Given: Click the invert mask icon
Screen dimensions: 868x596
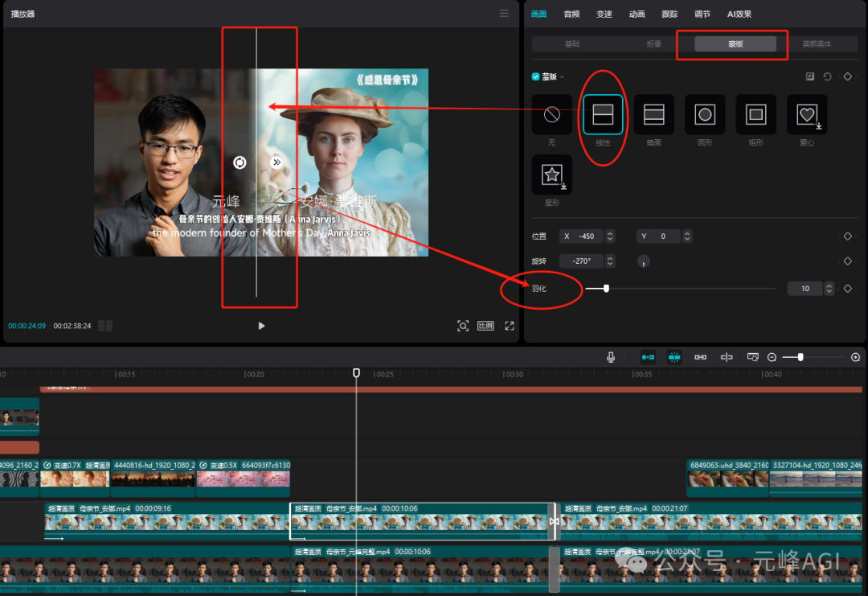Looking at the screenshot, I should pos(810,76).
